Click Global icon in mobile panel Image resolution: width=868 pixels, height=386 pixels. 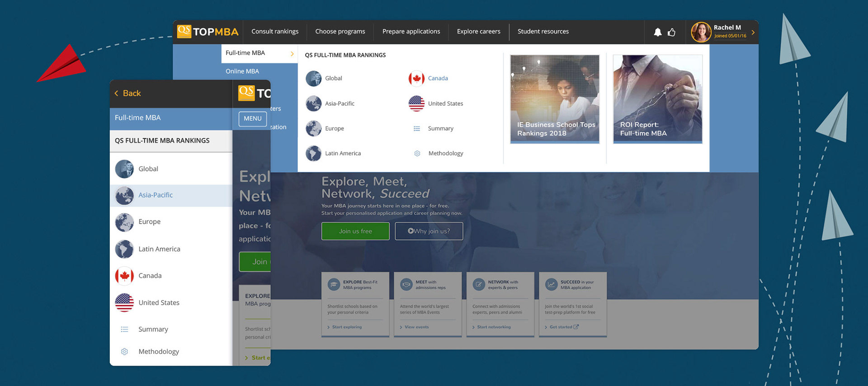[124, 169]
